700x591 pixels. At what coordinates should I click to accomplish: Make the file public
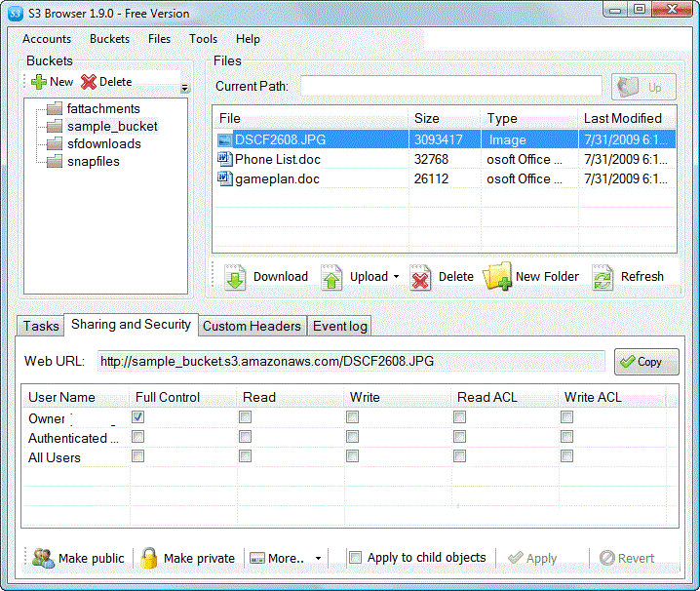click(x=44, y=558)
